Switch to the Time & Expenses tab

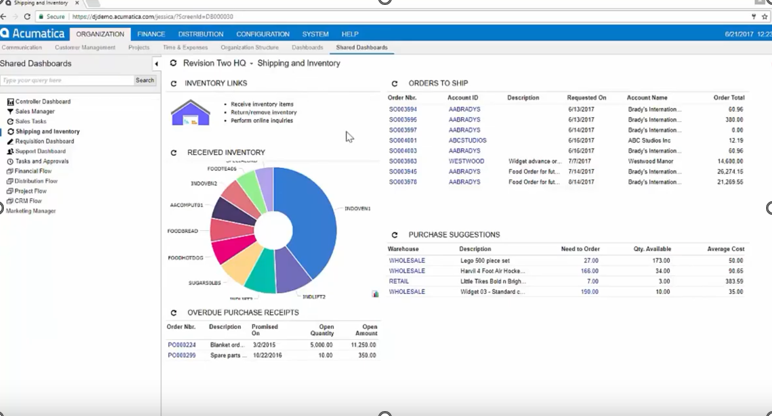pyautogui.click(x=185, y=47)
